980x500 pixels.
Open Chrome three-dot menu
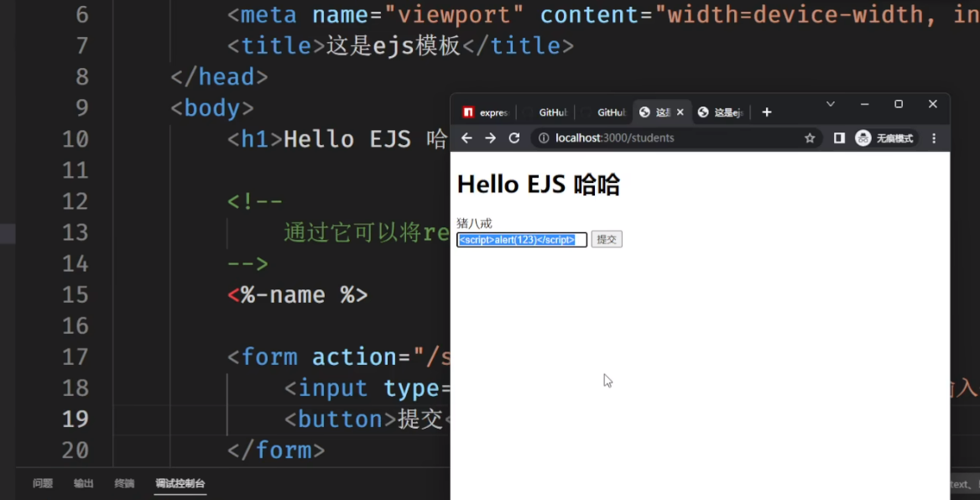(934, 138)
